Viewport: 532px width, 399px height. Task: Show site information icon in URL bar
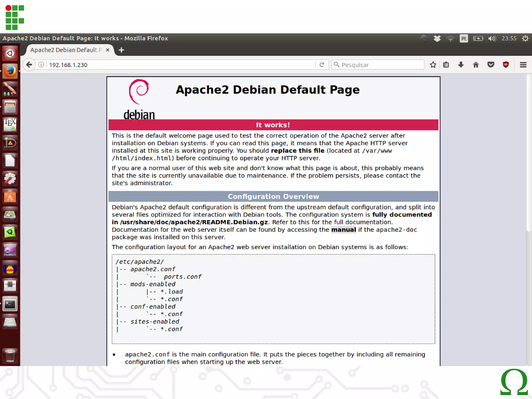pyautogui.click(x=41, y=65)
